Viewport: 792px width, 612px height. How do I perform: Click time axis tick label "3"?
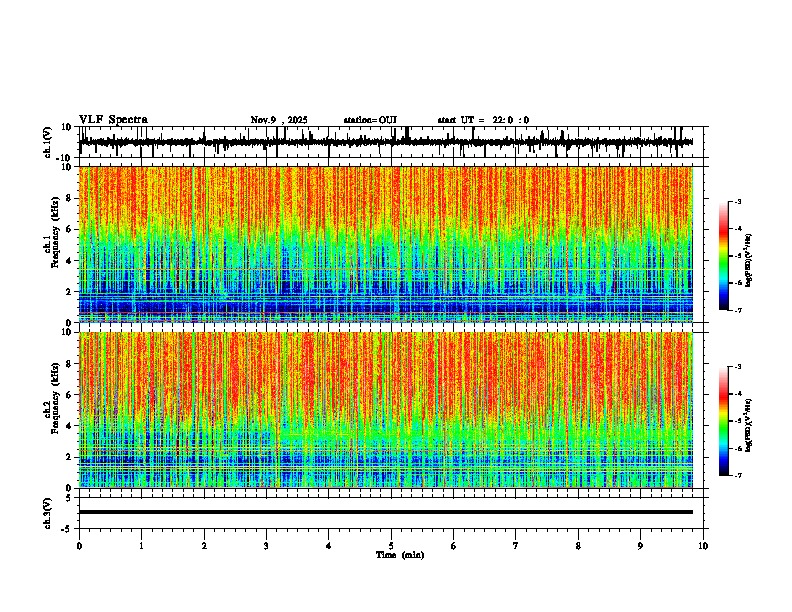(x=266, y=546)
